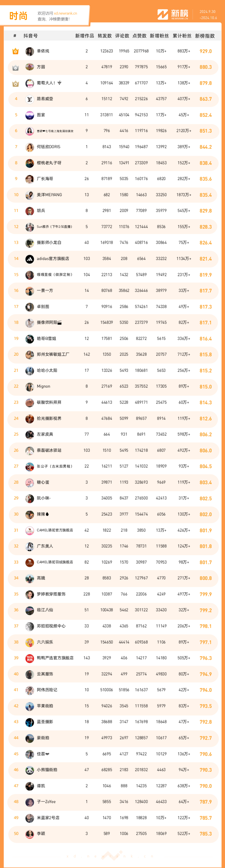The width and height of the screenshot is (225, 868).
Task: Click the 新增作品 column header
Action: [84, 36]
